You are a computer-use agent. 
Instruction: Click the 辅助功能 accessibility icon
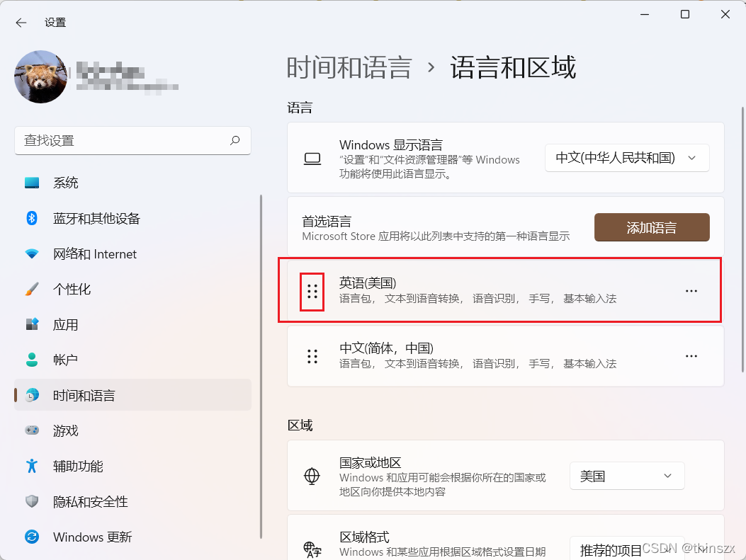click(x=32, y=466)
